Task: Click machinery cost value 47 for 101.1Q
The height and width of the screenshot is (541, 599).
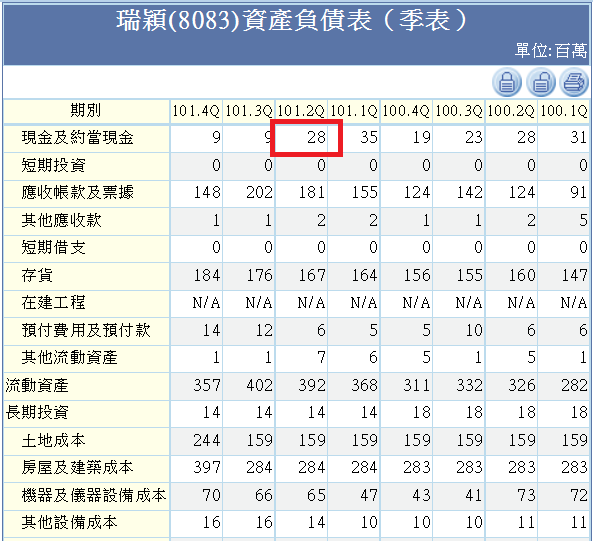Action: click(369, 495)
